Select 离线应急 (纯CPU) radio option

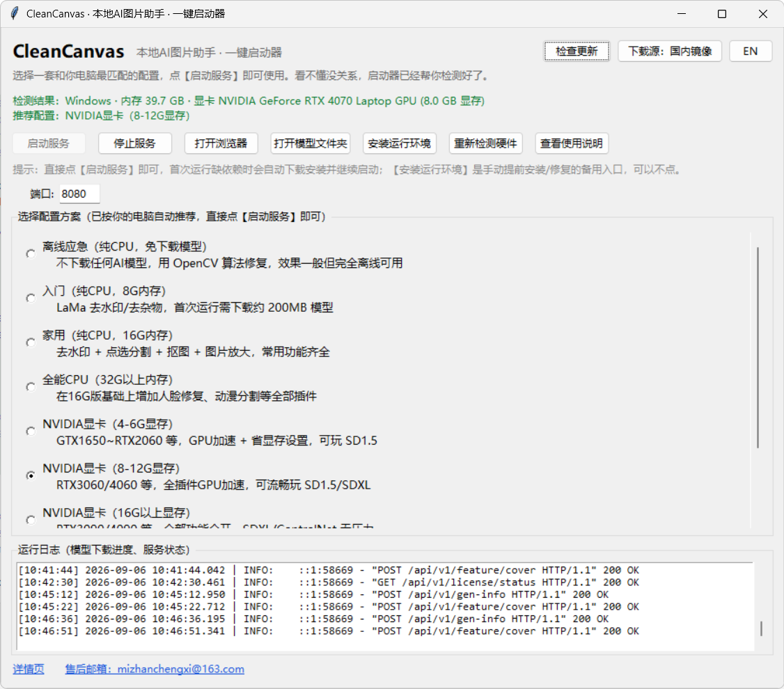pos(31,254)
